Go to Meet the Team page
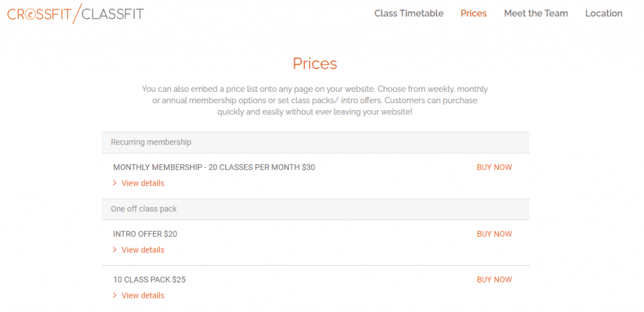The height and width of the screenshot is (312, 644). [x=536, y=13]
